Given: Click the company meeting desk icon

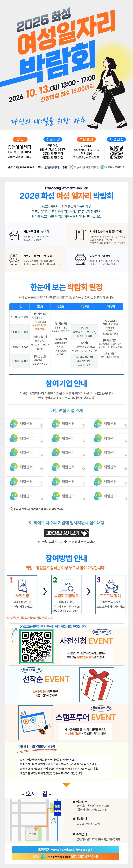Looking at the screenshot, I should [14, 235].
